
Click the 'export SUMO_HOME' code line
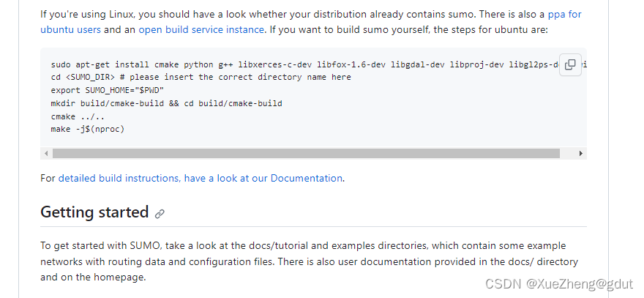(107, 90)
